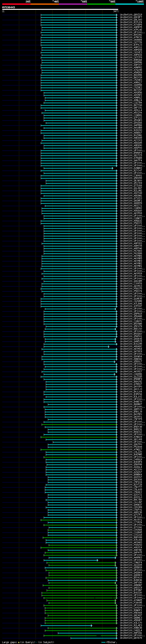
Task: Open hit UniRef100_B7FKJ3
Action: [131, 45]
